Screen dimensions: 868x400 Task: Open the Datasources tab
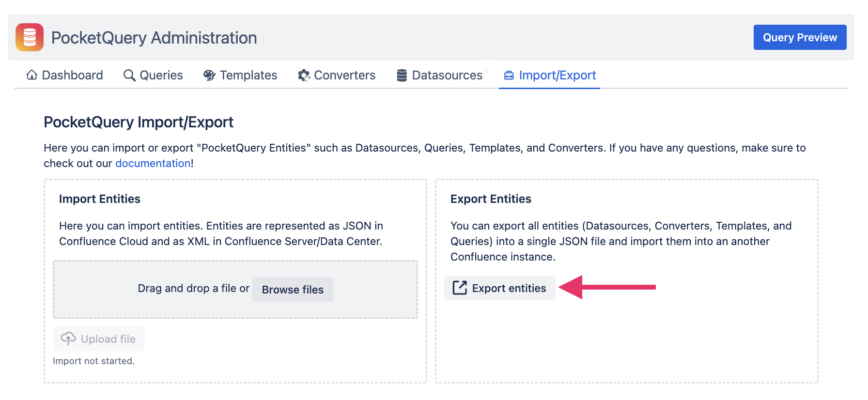click(447, 76)
